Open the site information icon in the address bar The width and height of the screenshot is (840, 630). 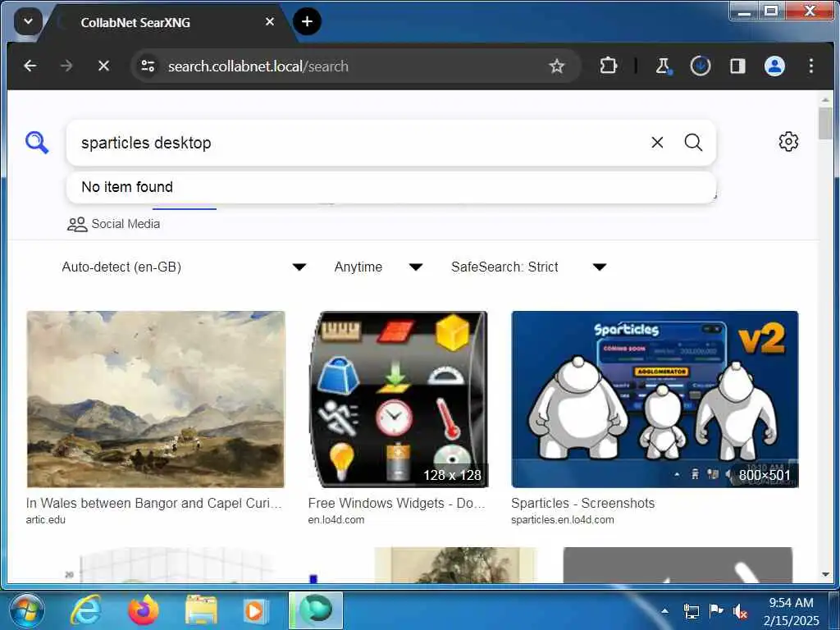coord(148,66)
